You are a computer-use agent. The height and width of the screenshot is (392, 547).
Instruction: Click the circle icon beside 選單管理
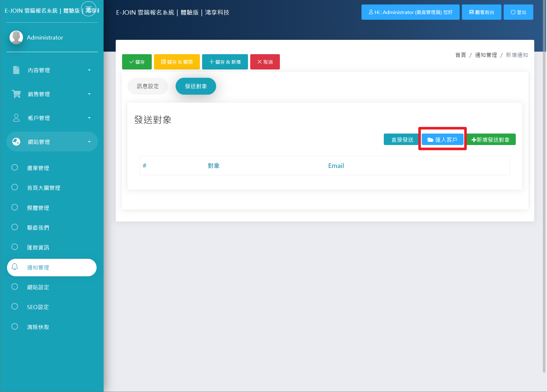pyautogui.click(x=15, y=168)
